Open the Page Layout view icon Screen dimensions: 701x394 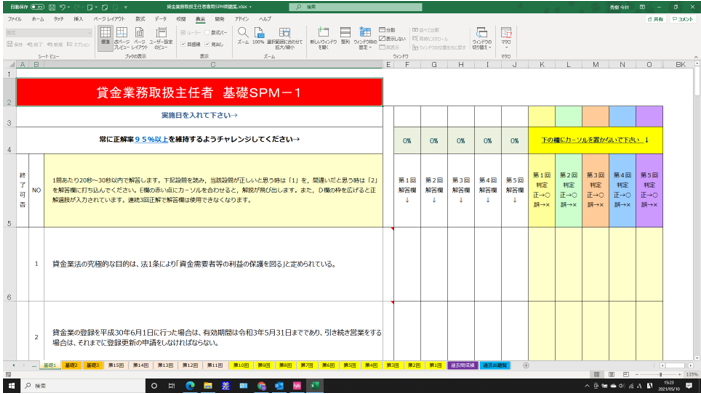click(139, 38)
